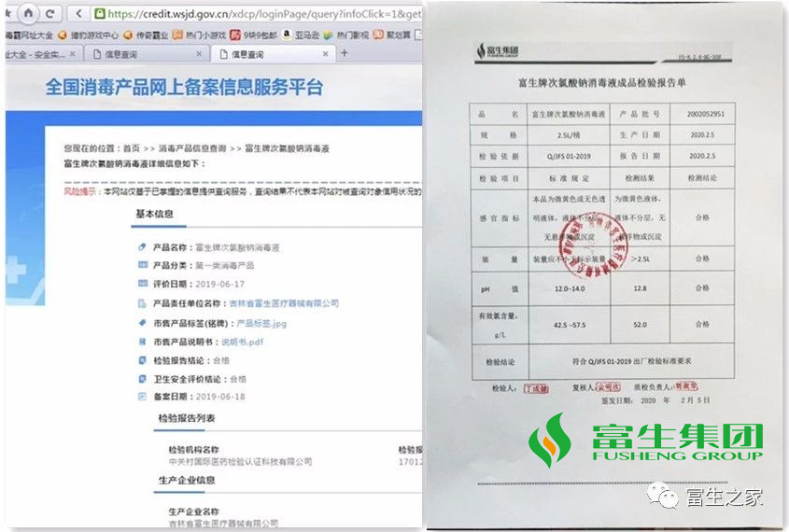Click the 消毒产品信息查询 breadcrumb link
The height and width of the screenshot is (532, 789).
pyautogui.click(x=190, y=148)
